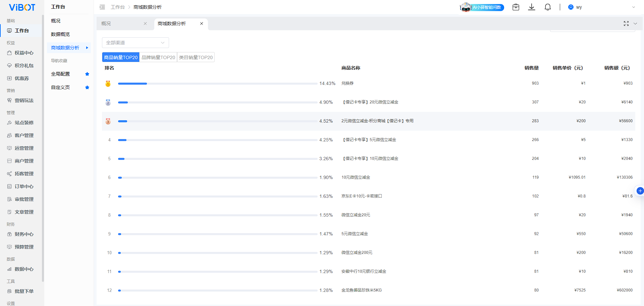644x306 pixels.
Task: Expand the 商城数据分析 submenu arrow
Action: (87, 48)
